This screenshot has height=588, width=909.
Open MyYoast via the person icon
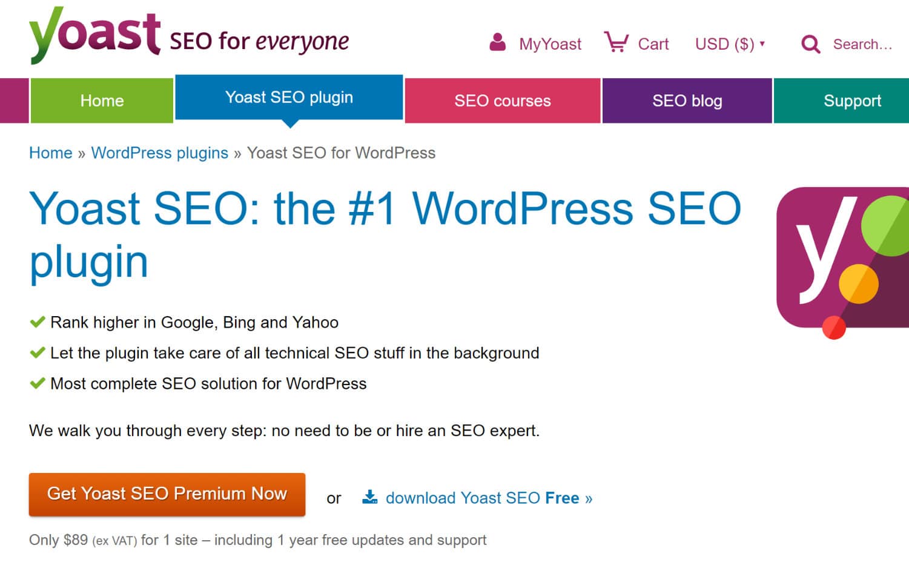(498, 42)
